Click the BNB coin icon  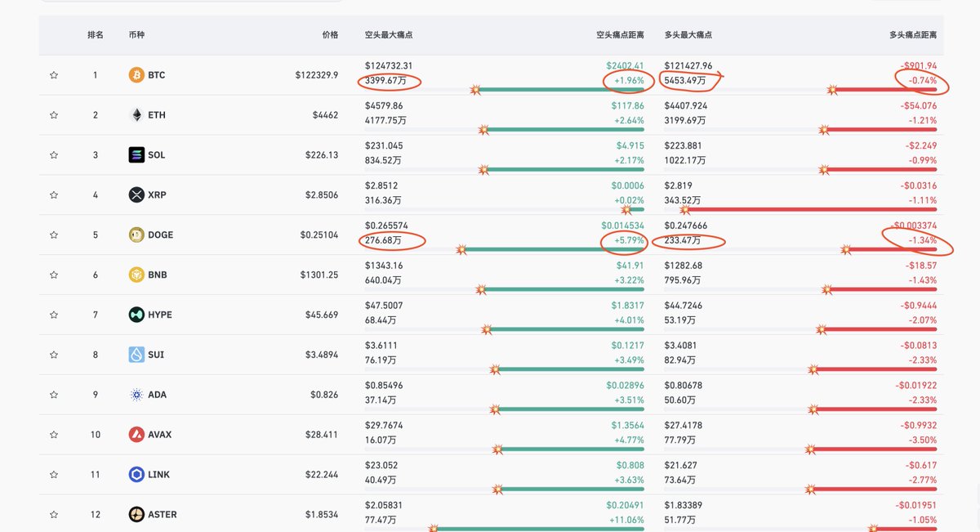point(136,275)
